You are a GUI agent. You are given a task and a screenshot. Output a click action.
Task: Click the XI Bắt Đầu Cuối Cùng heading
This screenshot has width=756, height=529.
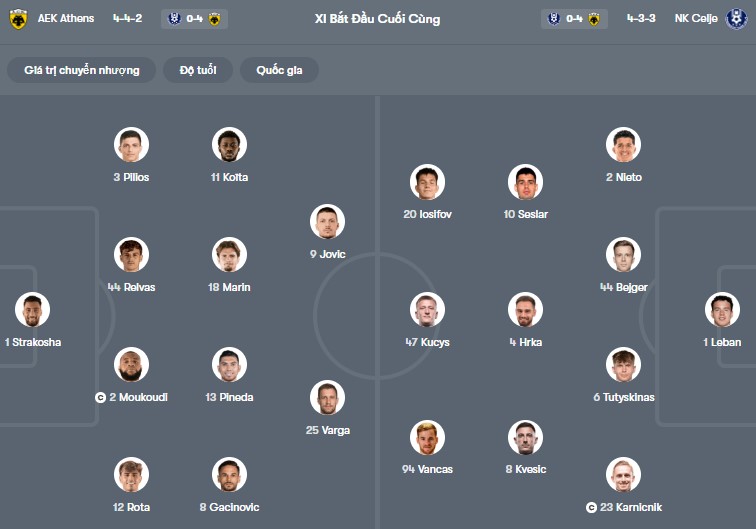tap(377, 19)
